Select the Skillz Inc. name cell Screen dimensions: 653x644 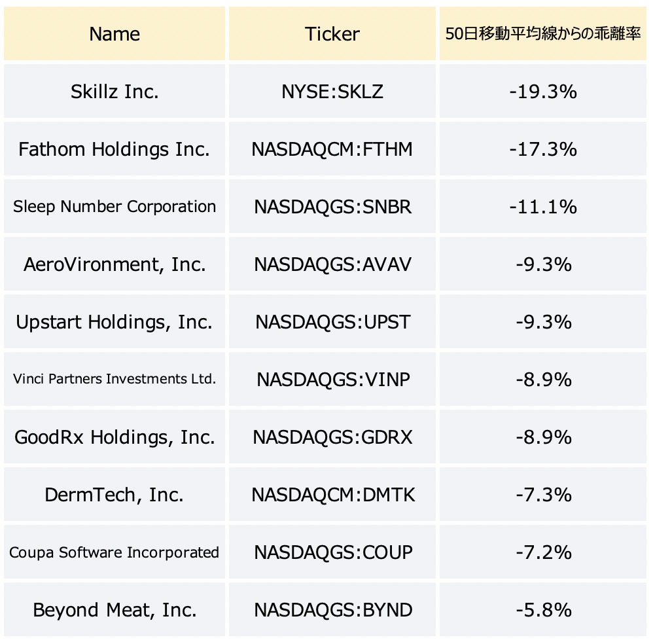(x=115, y=91)
